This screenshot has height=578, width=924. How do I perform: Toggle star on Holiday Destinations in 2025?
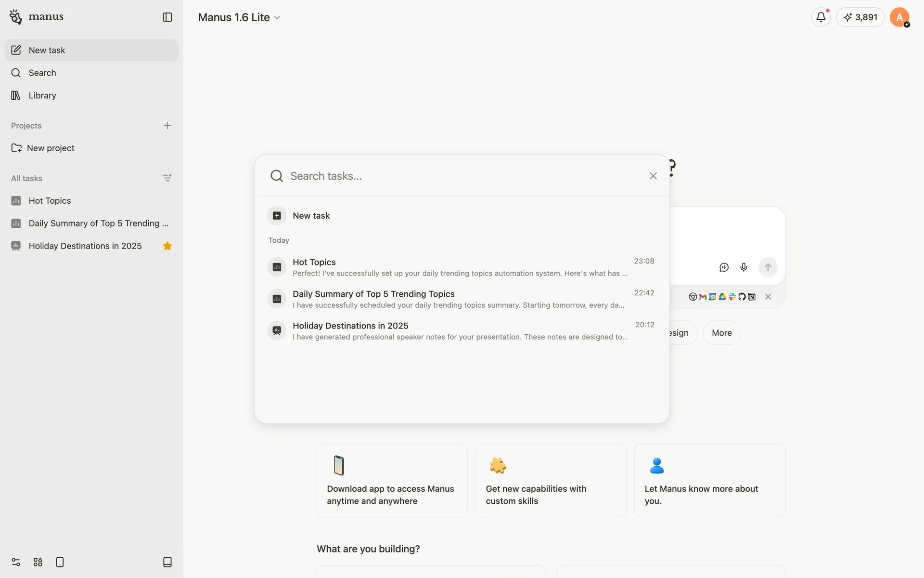pyautogui.click(x=167, y=246)
